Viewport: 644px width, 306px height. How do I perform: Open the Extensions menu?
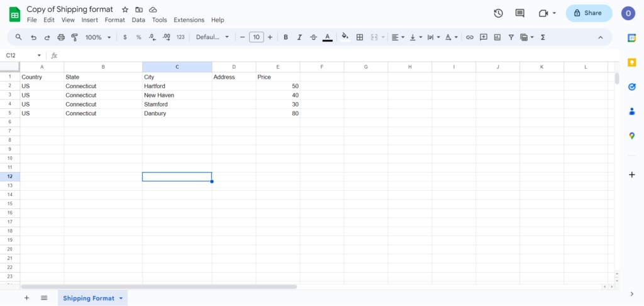tap(189, 20)
